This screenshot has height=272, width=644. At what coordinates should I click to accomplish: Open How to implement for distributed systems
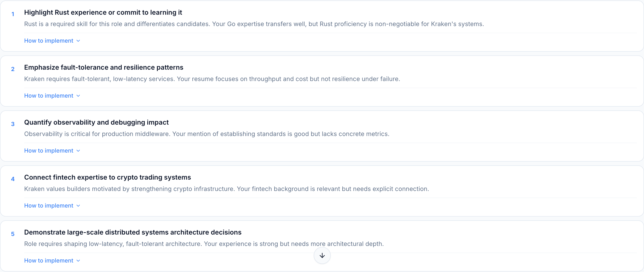tap(49, 261)
